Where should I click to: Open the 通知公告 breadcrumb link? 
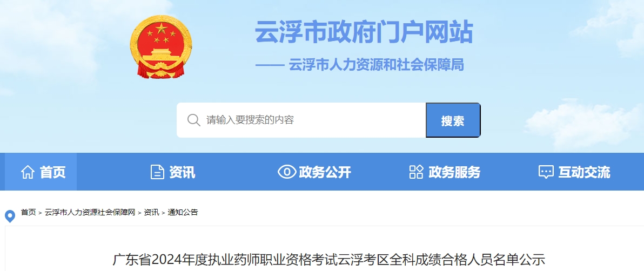point(183,212)
